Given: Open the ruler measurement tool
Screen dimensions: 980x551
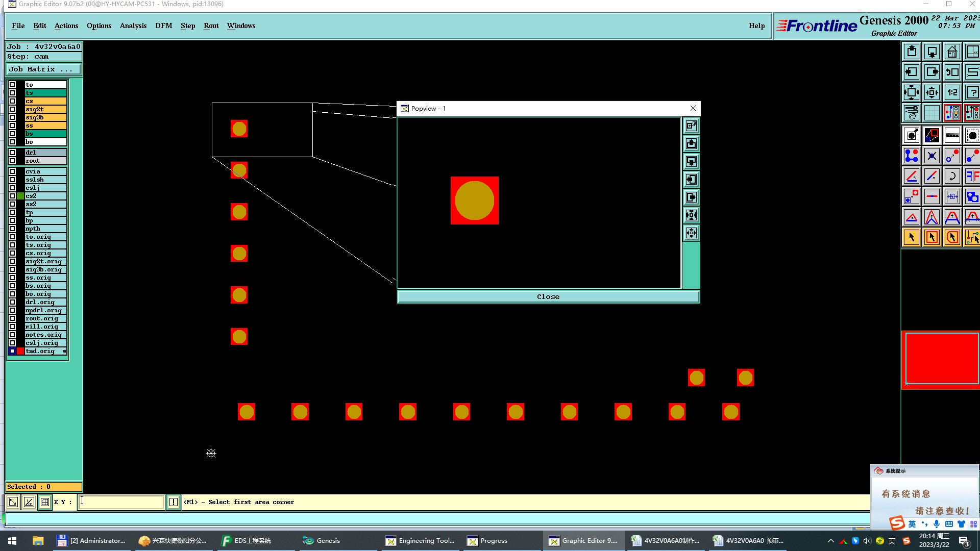Looking at the screenshot, I should pyautogui.click(x=952, y=136).
